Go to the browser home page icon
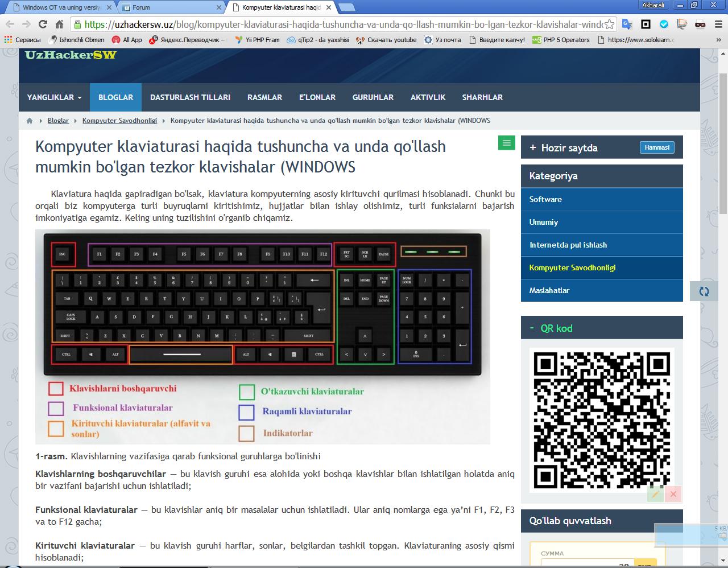Screen dimensions: 728x568 click(59, 24)
